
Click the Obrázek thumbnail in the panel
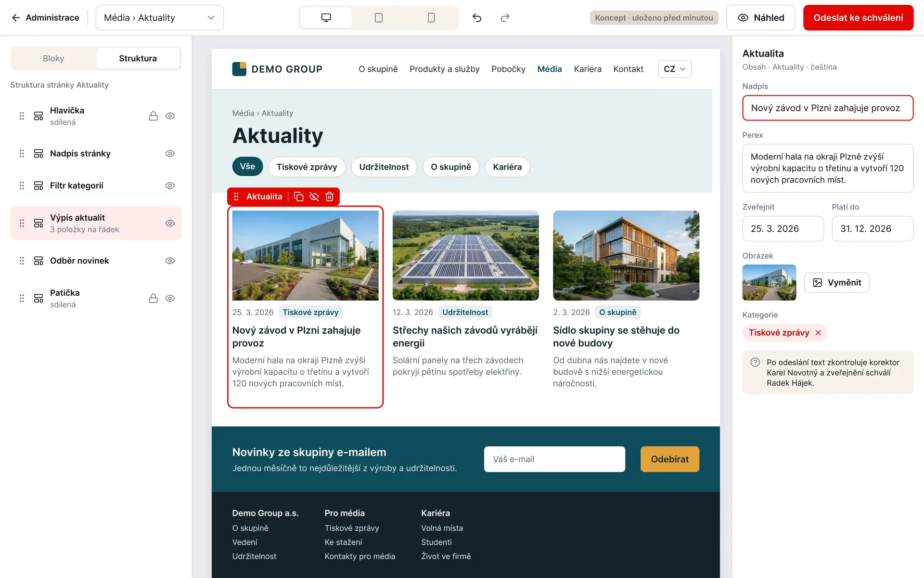[769, 283]
